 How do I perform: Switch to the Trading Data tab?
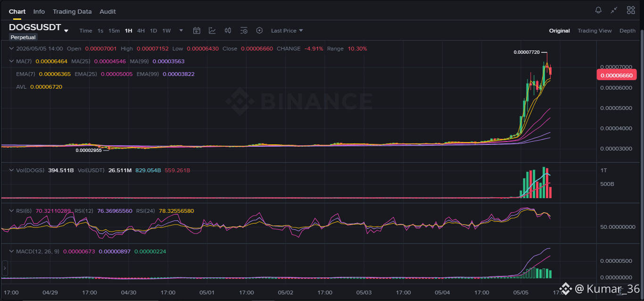(72, 11)
